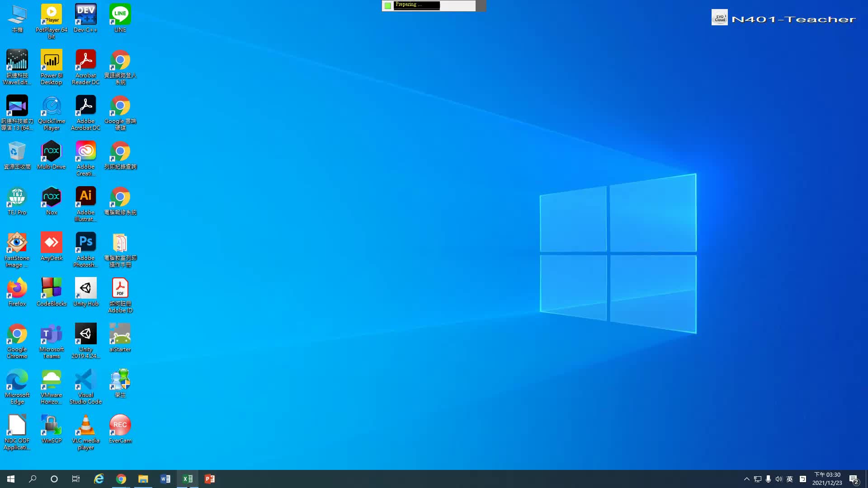Click the microphone tray icon

click(x=768, y=479)
